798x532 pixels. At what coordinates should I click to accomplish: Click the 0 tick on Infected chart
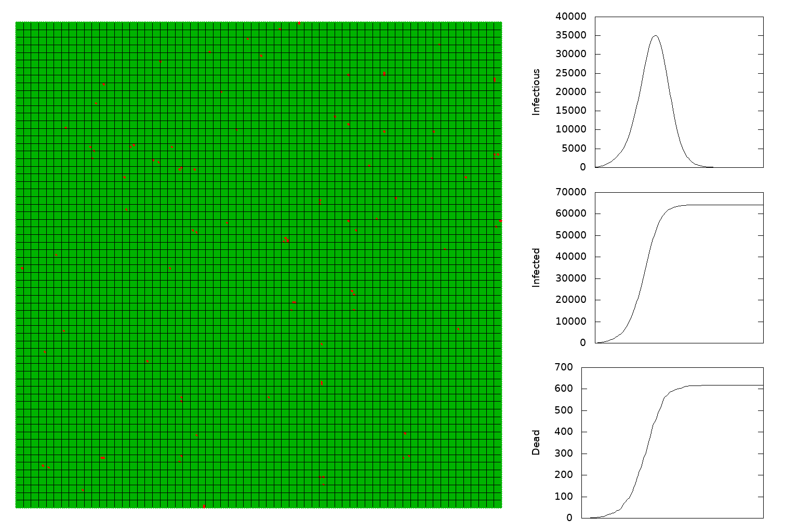[583, 343]
